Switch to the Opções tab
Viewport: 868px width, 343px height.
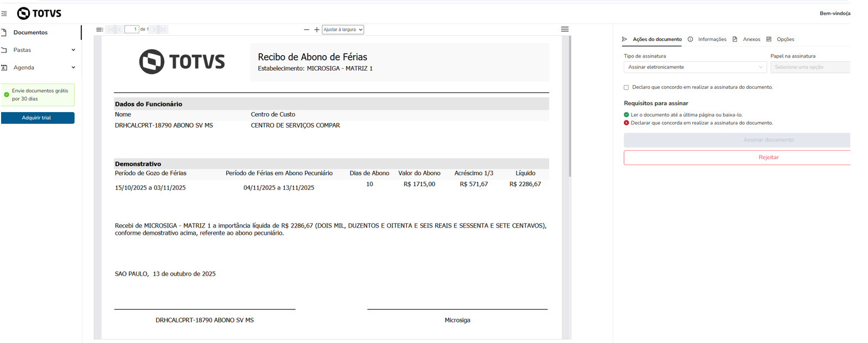point(785,39)
